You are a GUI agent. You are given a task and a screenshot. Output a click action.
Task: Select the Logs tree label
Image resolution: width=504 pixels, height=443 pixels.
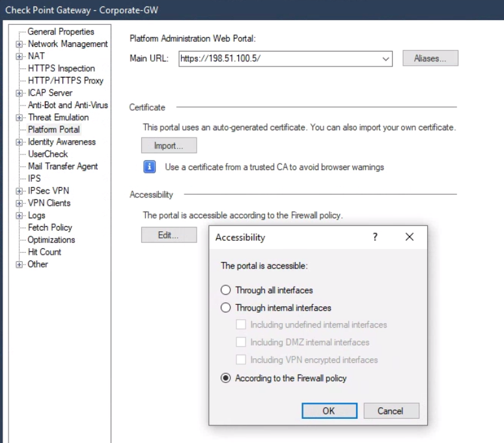click(x=36, y=215)
